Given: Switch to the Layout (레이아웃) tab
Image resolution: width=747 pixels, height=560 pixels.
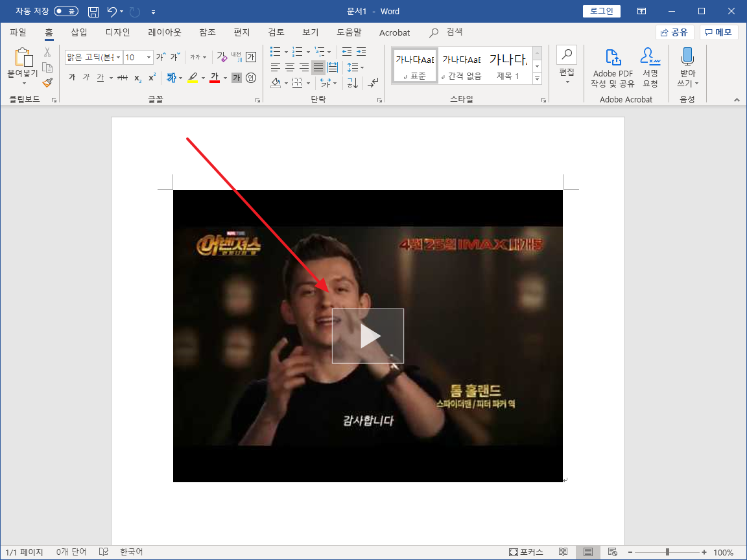Looking at the screenshot, I should pyautogui.click(x=165, y=32).
